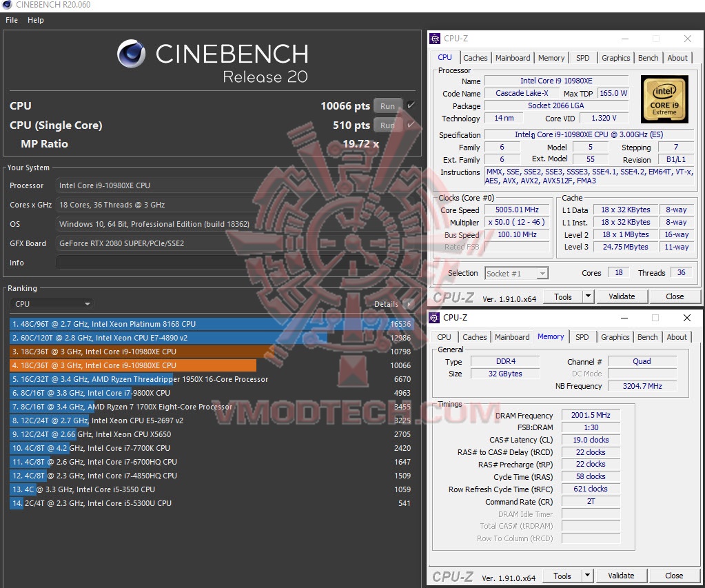Switch to Bench tab in upper CPU-Z
Image resolution: width=705 pixels, height=588 pixels.
(648, 58)
